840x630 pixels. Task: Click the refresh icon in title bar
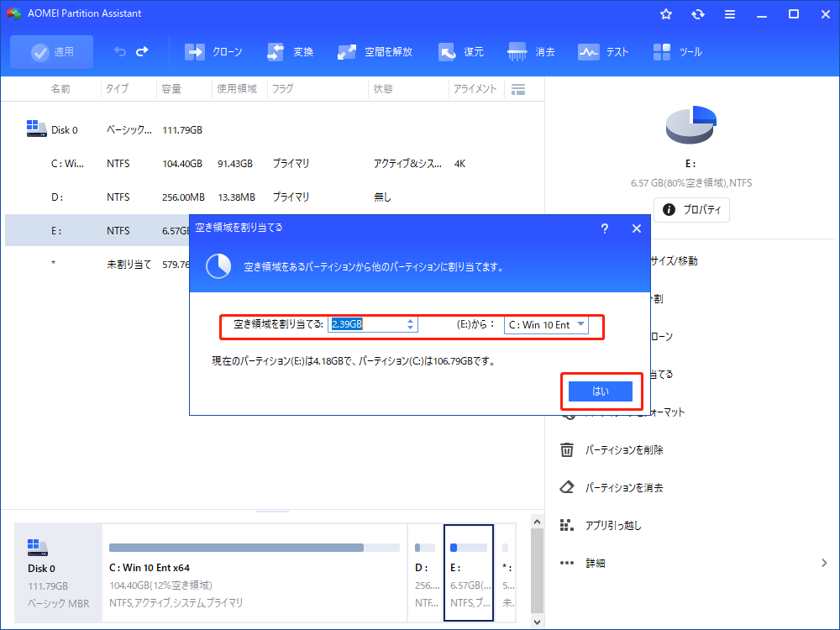tap(697, 14)
